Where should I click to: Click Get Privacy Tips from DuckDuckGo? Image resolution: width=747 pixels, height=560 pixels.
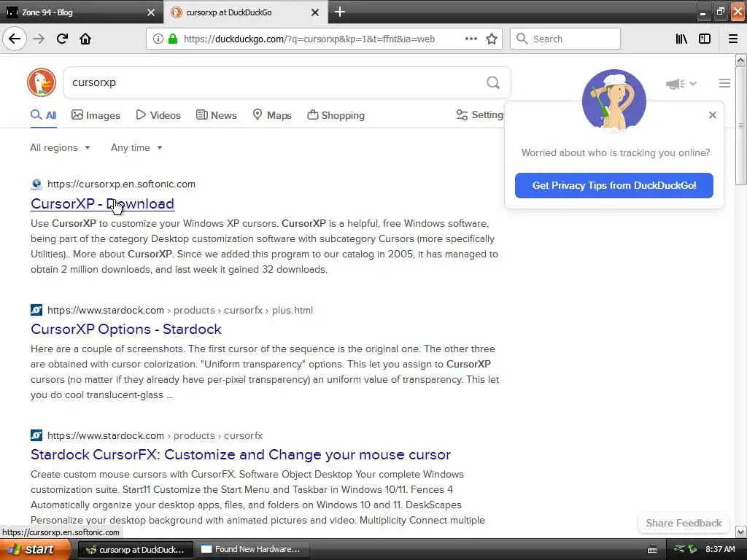point(614,185)
